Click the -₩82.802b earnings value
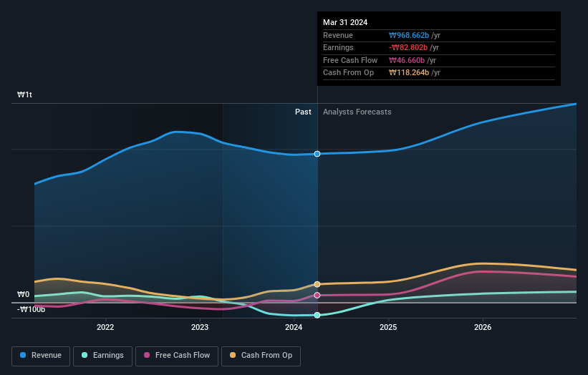This screenshot has height=375, width=588. pyautogui.click(x=408, y=47)
